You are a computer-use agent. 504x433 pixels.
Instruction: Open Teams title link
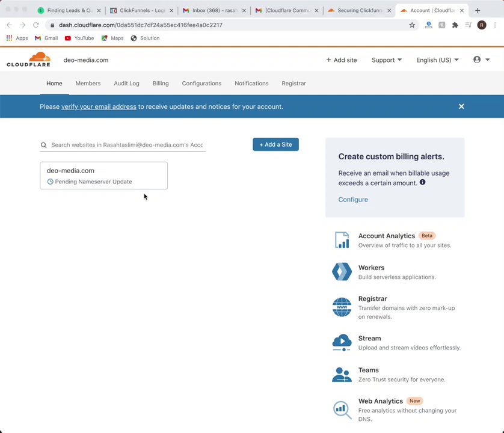click(368, 370)
